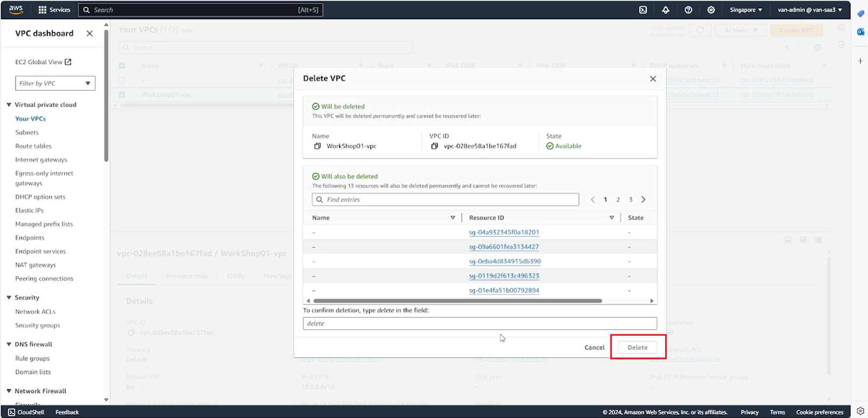Open Cookie preferences in footer
868x418 pixels.
click(x=820, y=412)
